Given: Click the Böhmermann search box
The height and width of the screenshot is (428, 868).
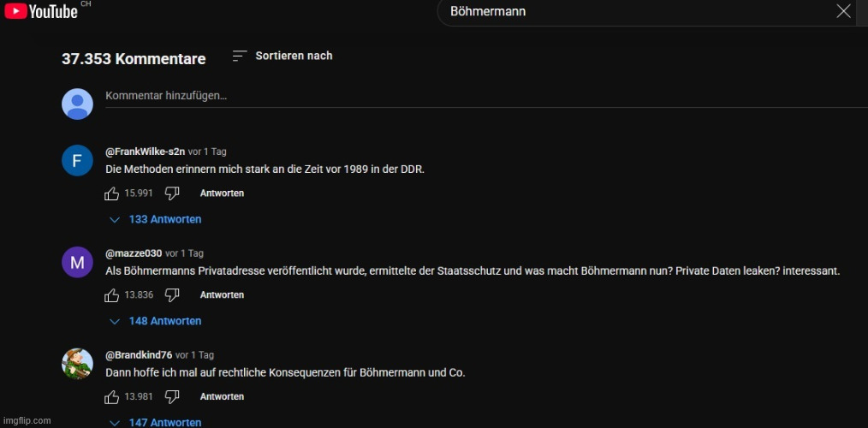Looking at the screenshot, I should coord(637,11).
